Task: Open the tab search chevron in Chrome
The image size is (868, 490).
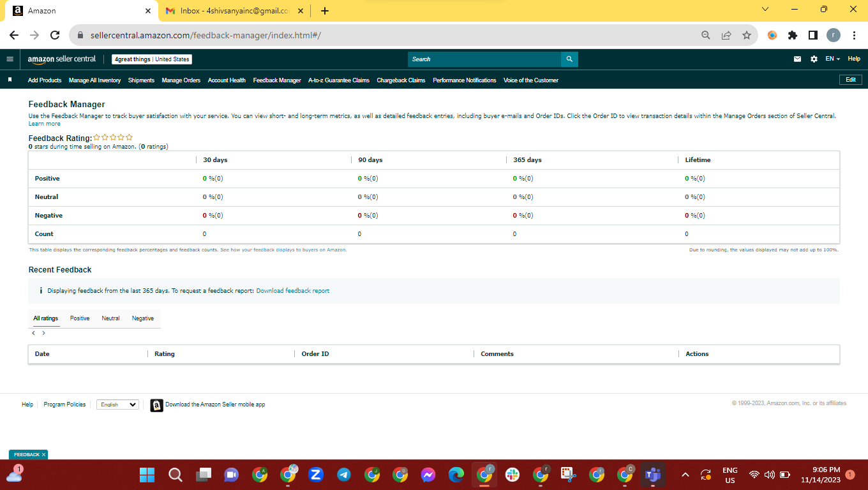Action: 765,10
